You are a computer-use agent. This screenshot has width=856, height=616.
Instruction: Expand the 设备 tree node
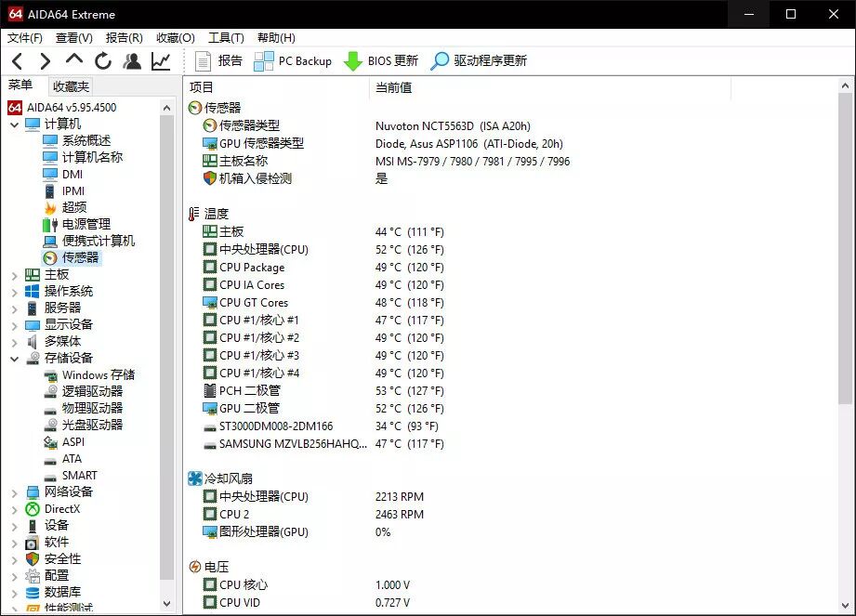[15, 527]
